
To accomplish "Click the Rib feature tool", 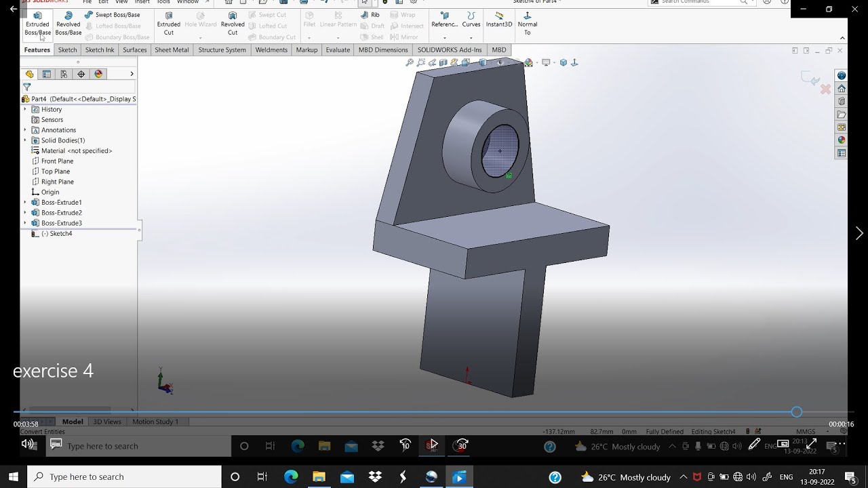I will [x=371, y=15].
